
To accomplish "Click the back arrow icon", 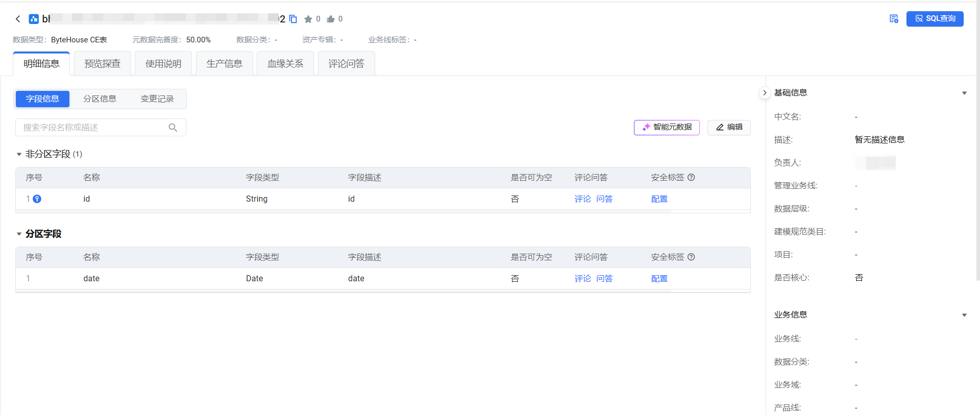I will tap(18, 19).
